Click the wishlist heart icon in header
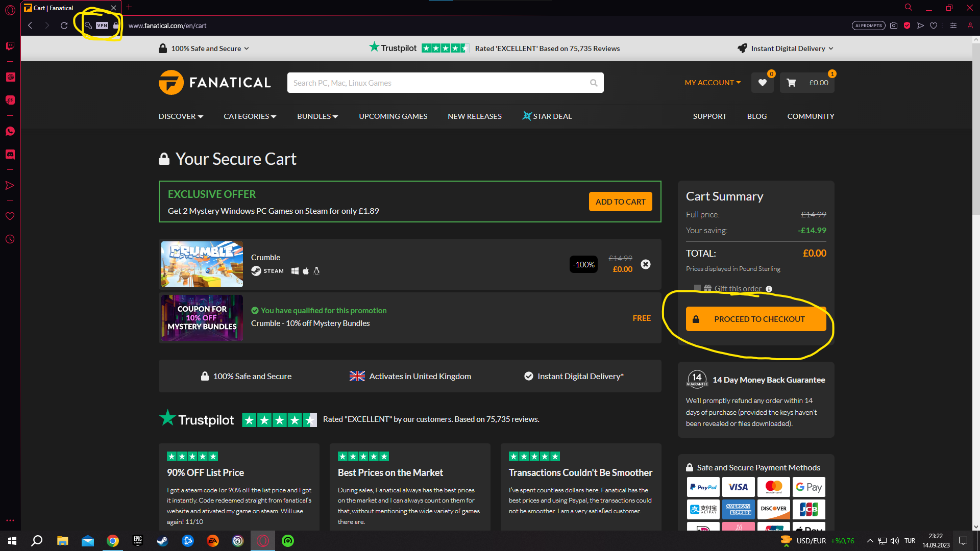 762,83
